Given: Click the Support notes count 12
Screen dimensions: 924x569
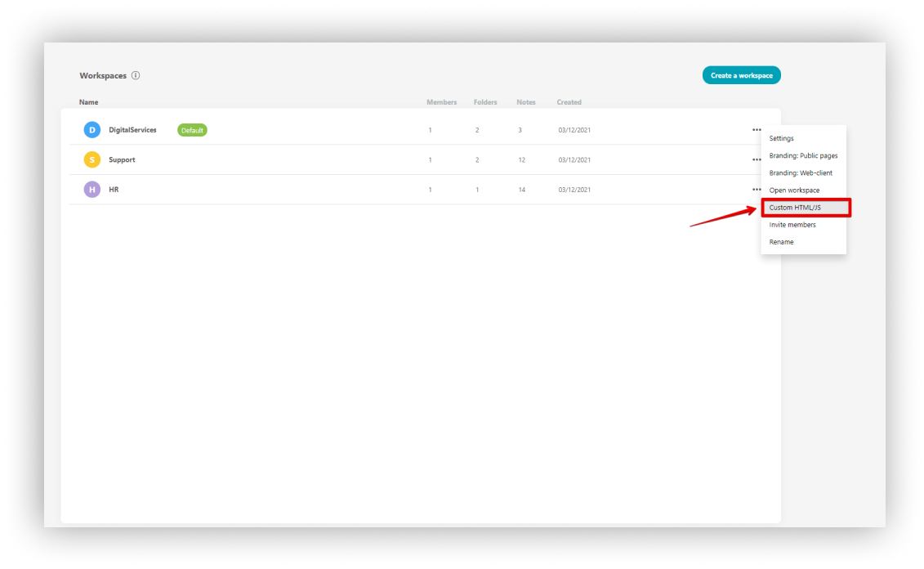Looking at the screenshot, I should [x=521, y=159].
